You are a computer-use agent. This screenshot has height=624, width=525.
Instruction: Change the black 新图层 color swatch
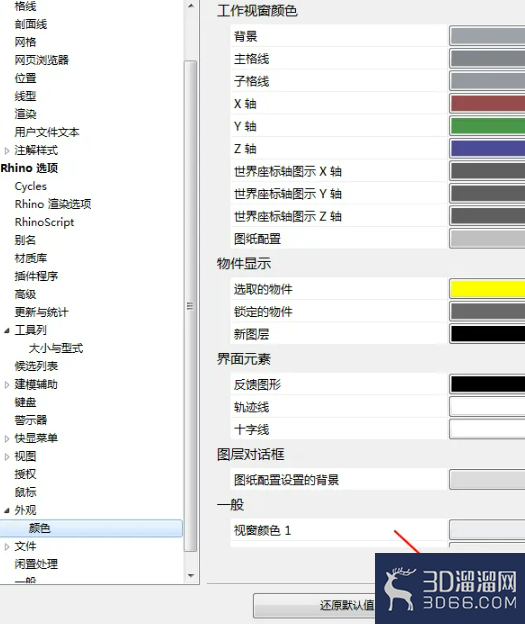487,334
